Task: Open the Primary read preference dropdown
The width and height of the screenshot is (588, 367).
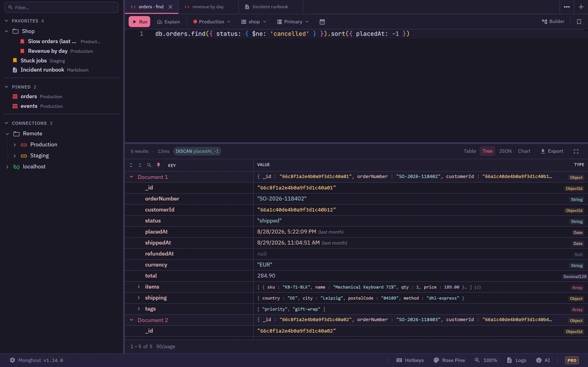Action: click(x=293, y=22)
